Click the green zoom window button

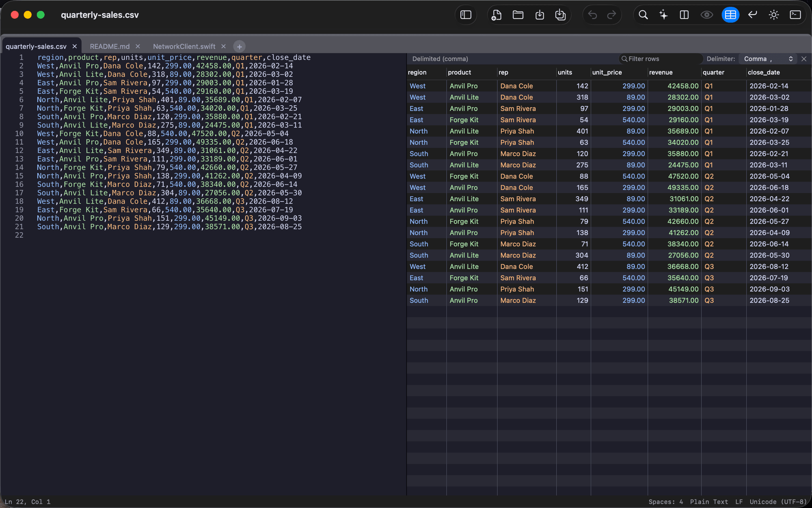click(41, 15)
